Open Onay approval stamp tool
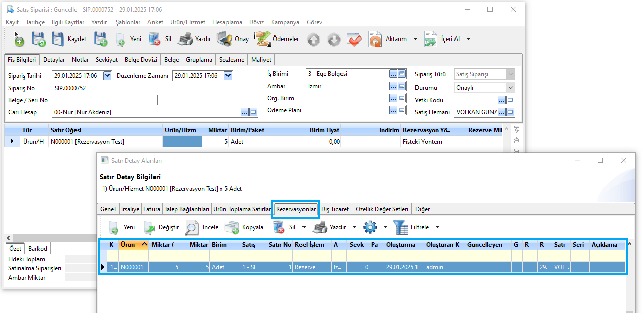Viewport: 644px width, 313px height. tap(224, 39)
